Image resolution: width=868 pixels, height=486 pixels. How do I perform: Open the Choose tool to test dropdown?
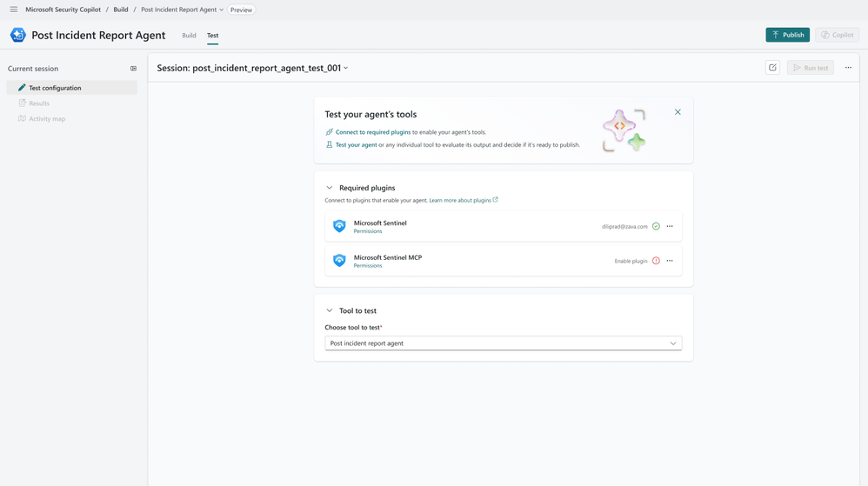click(x=504, y=343)
